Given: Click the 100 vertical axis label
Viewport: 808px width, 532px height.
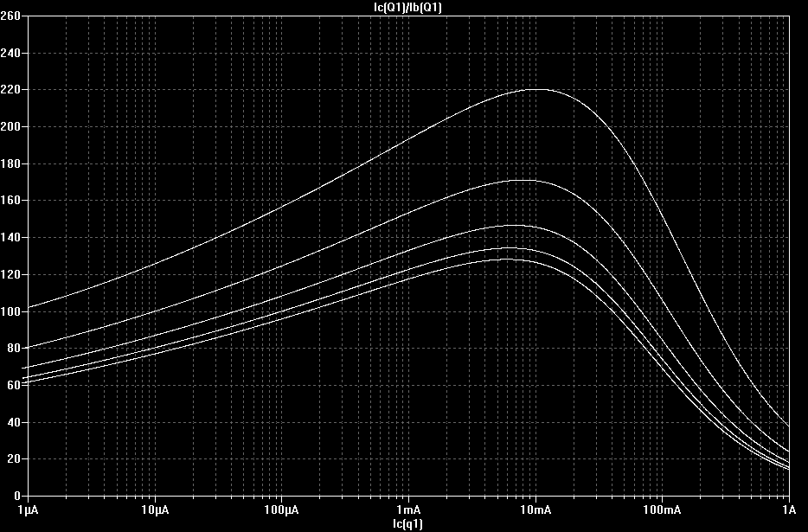Looking at the screenshot, I should [10, 311].
